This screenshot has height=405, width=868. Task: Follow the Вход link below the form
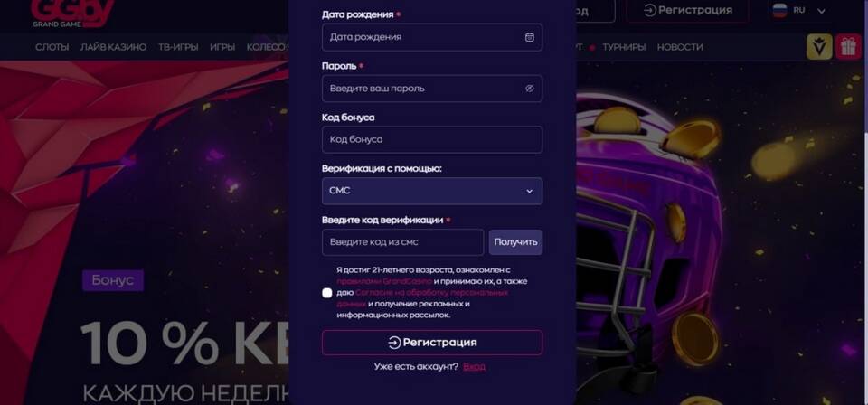coord(474,366)
